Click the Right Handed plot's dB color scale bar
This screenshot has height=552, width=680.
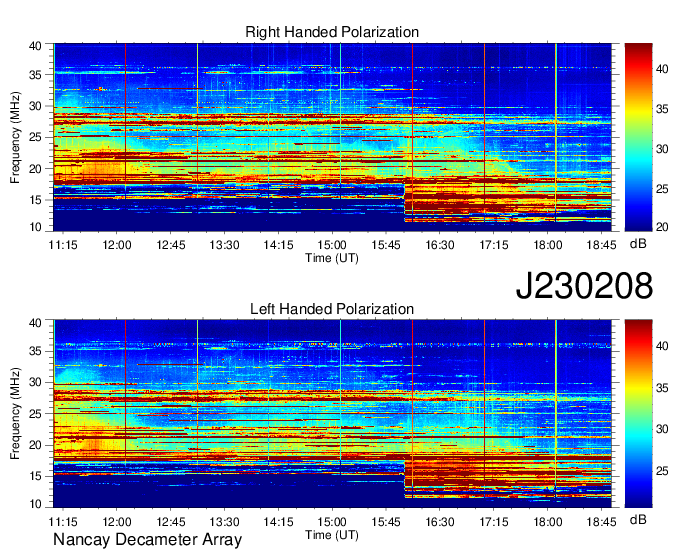click(638, 137)
